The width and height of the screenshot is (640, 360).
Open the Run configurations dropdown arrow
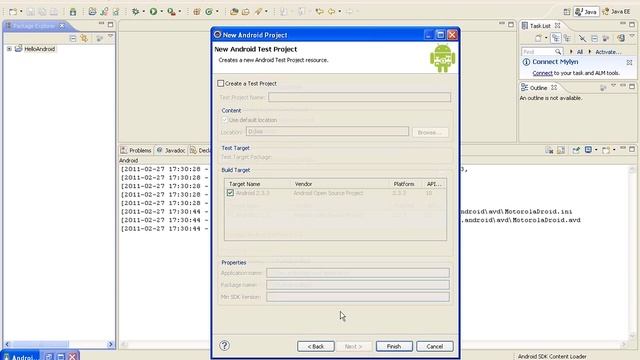pos(162,12)
